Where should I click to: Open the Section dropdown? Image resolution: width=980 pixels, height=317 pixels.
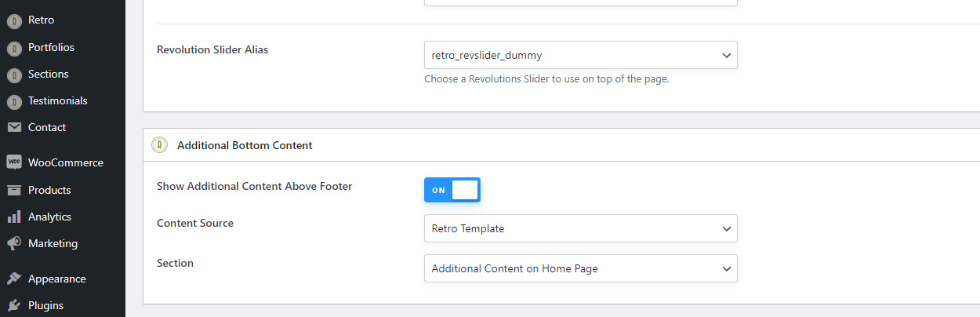(x=581, y=268)
